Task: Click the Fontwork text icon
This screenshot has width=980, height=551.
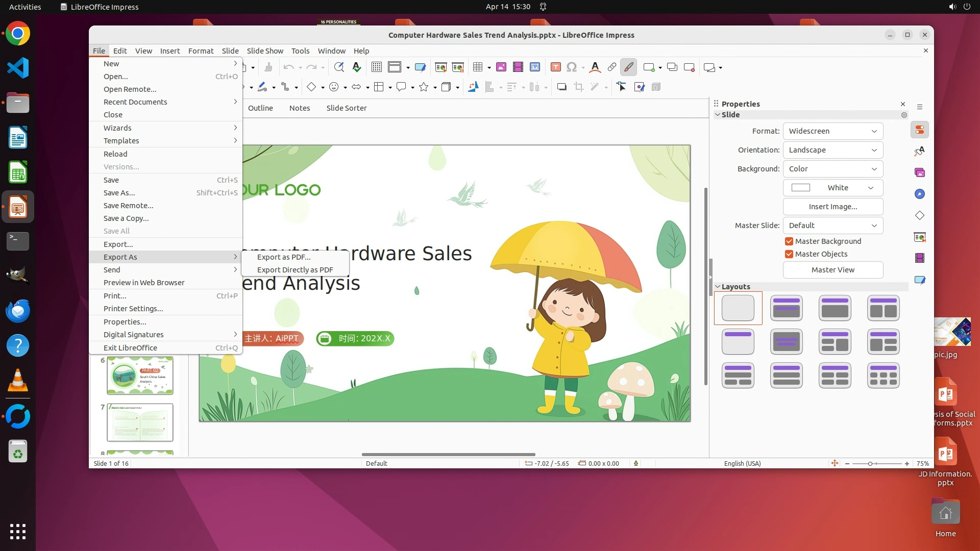Action: tap(595, 67)
